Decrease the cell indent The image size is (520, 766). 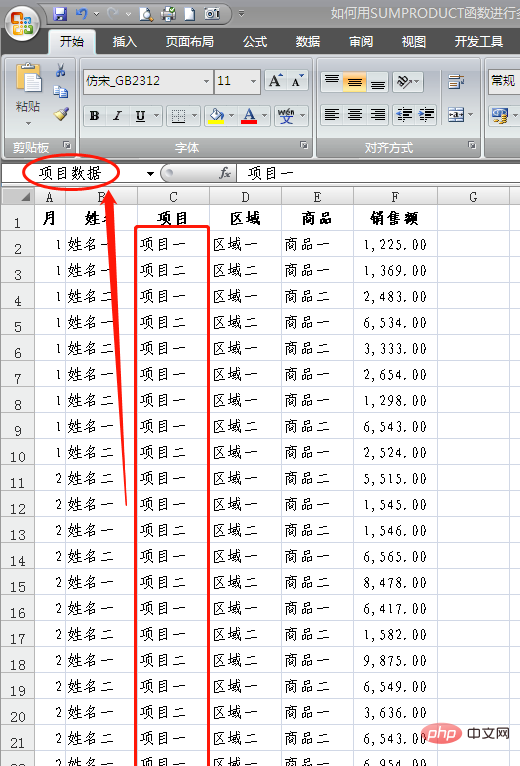point(404,115)
